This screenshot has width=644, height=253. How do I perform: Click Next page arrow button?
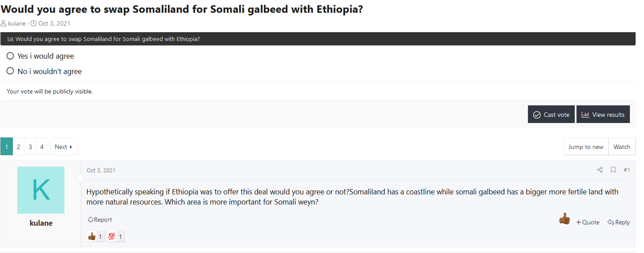point(64,147)
